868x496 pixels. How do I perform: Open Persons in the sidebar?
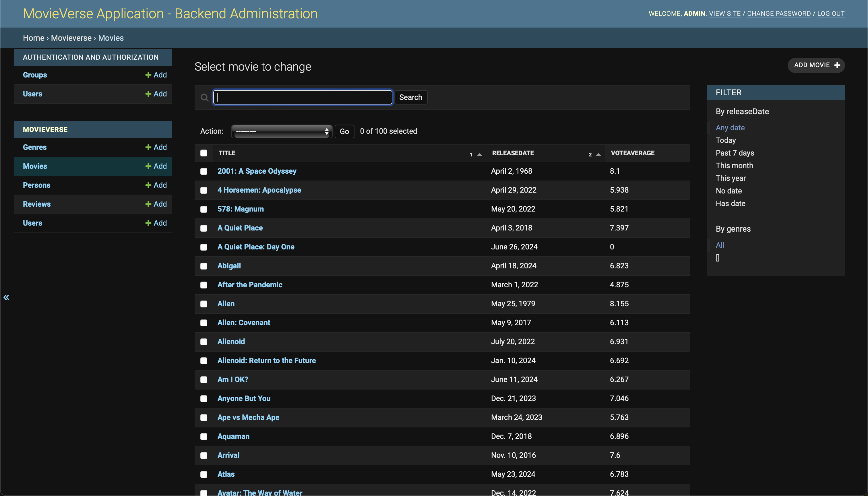tap(36, 185)
